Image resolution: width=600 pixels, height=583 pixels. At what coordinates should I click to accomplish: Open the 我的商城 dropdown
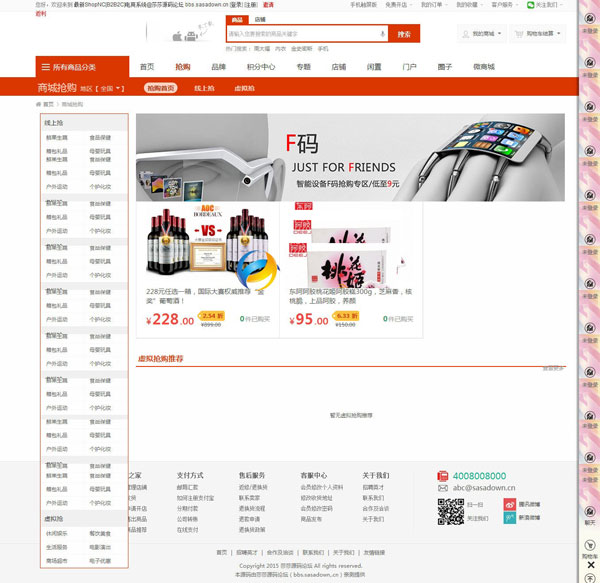482,34
